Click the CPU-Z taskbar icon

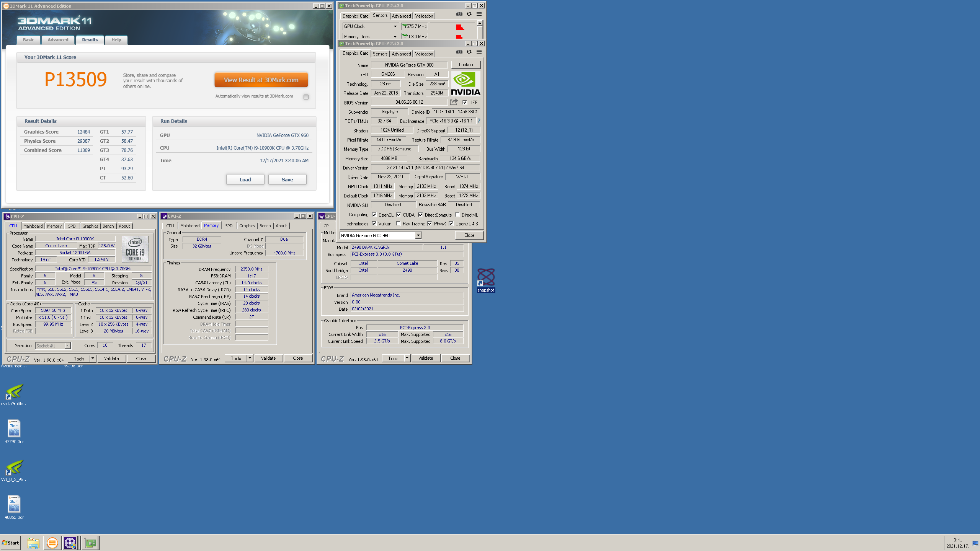(70, 543)
